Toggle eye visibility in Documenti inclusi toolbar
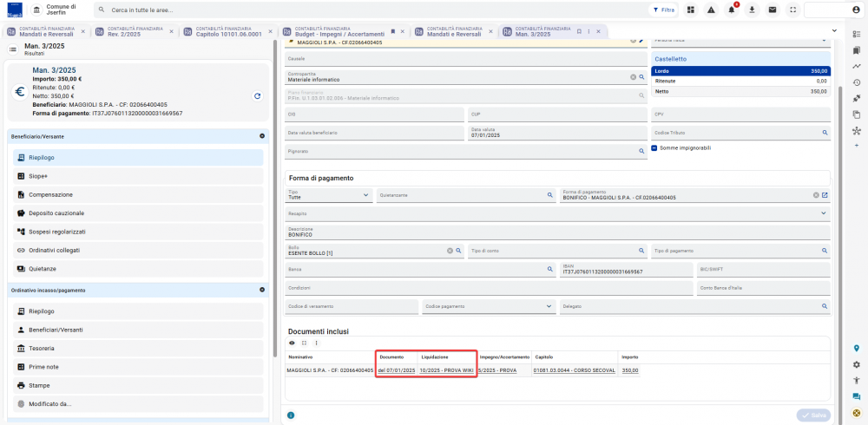This screenshot has height=425, width=868. pos(292,343)
